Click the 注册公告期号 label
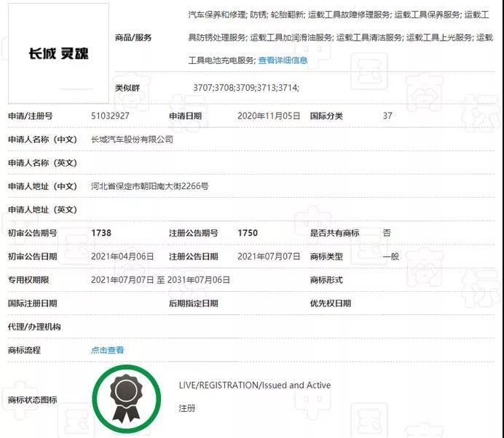Screen dimensions: 504x438 pyautogui.click(x=194, y=233)
